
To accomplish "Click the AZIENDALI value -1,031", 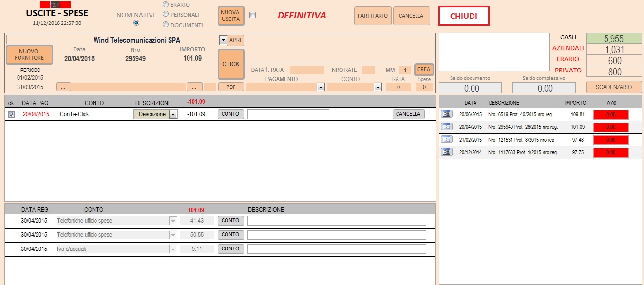I will point(614,50).
